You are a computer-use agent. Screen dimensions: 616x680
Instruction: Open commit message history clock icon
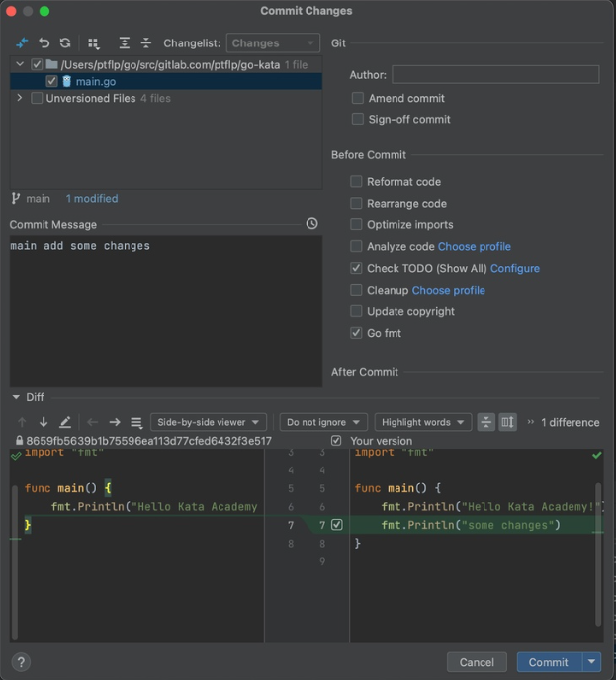coord(312,224)
